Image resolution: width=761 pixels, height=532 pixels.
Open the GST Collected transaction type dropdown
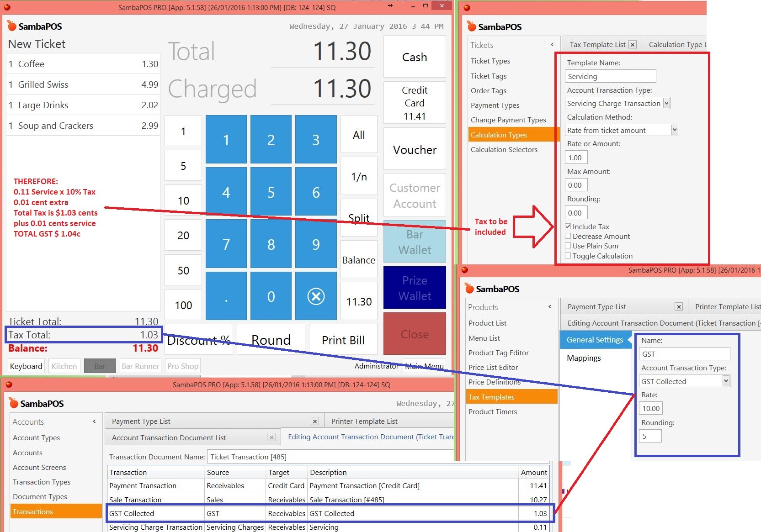tap(725, 381)
